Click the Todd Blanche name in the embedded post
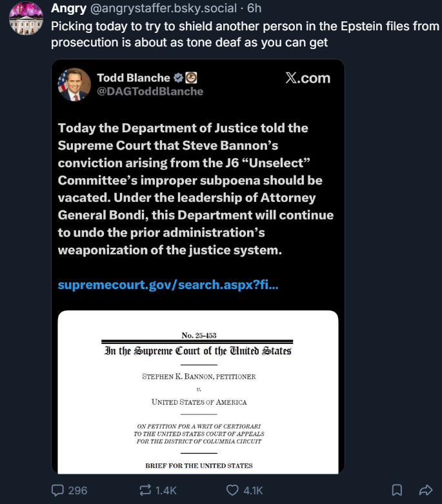Viewport: 442px width, 504px height. [134, 77]
